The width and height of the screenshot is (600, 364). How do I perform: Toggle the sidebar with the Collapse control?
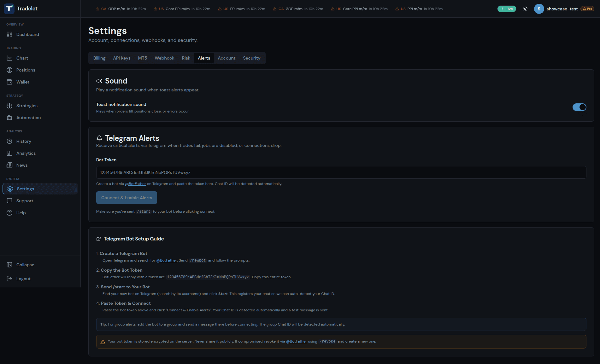click(25, 265)
